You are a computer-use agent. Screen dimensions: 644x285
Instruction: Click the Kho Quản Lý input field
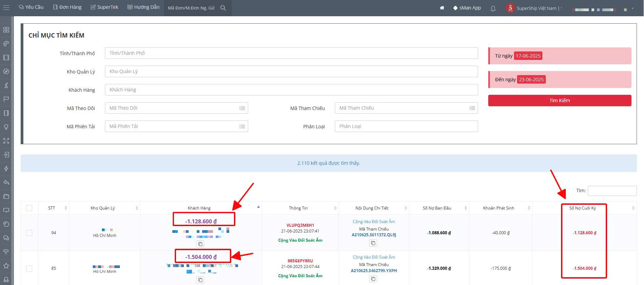292,71
